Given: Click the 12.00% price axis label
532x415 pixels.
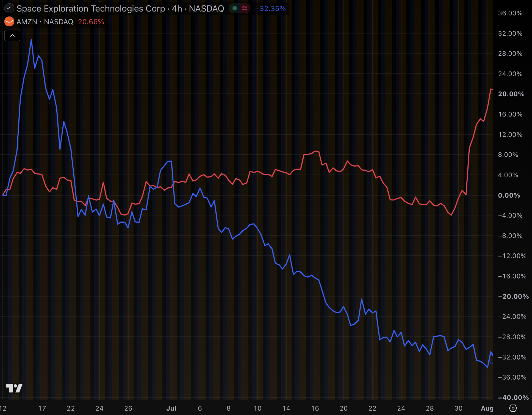Looking at the screenshot, I should (510, 135).
